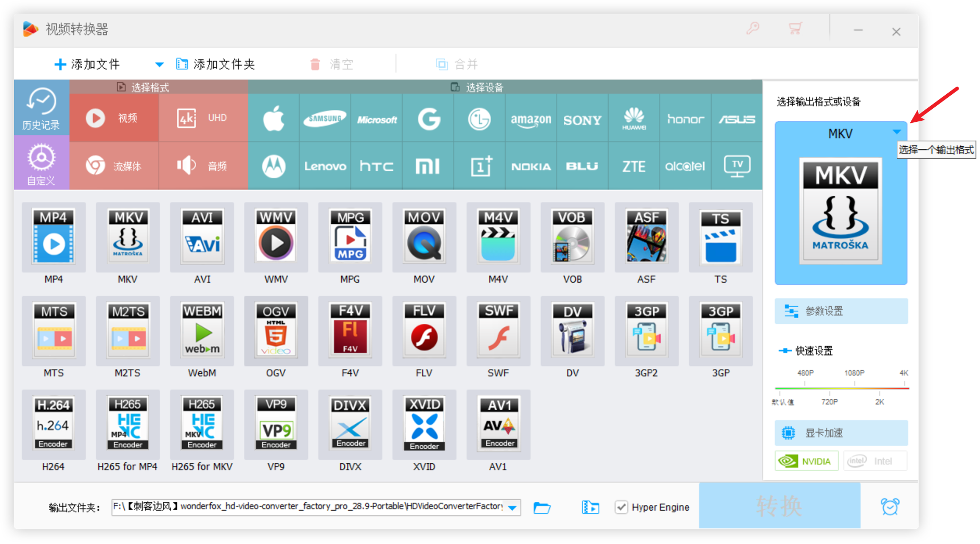This screenshot has width=980, height=544.
Task: Select the DV camcorder format
Action: point(573,331)
